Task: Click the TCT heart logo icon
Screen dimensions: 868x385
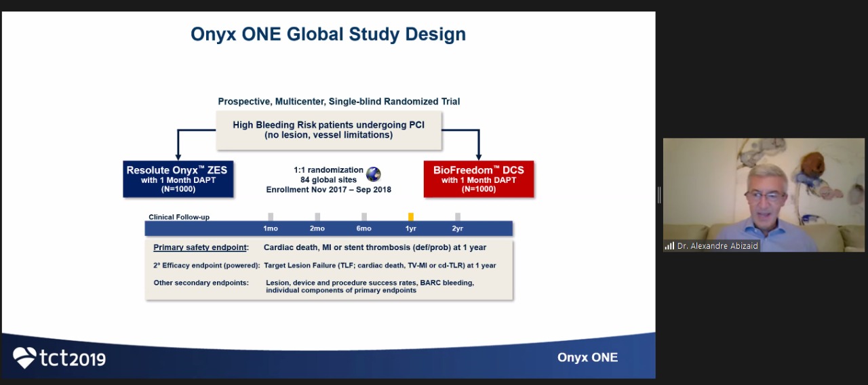Action: (24, 357)
